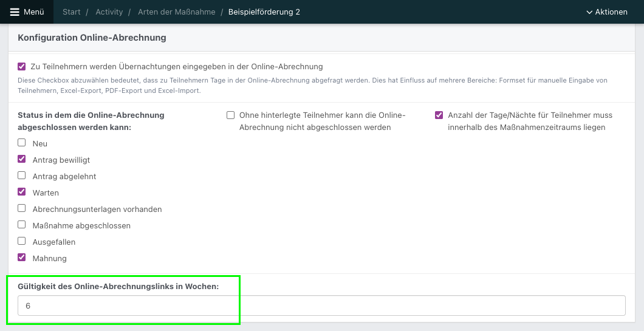Disable the Warten status checkbox
The image size is (644, 331).
(22, 192)
